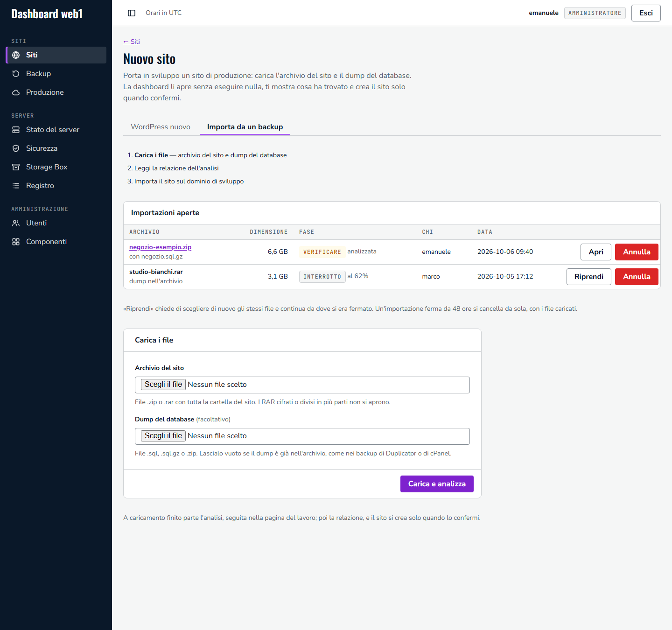Image resolution: width=672 pixels, height=630 pixels.
Task: Open Storage Box from the sidebar
Action: [x=56, y=167]
